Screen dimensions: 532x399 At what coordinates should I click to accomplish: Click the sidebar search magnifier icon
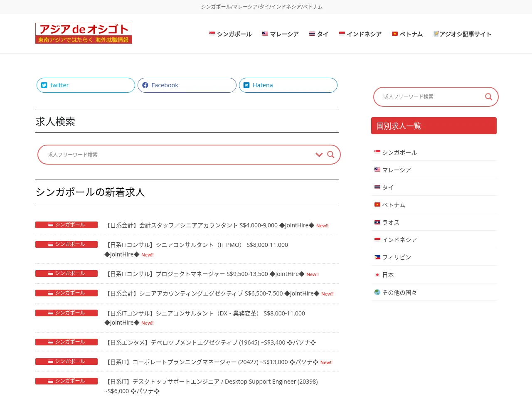tap(489, 97)
